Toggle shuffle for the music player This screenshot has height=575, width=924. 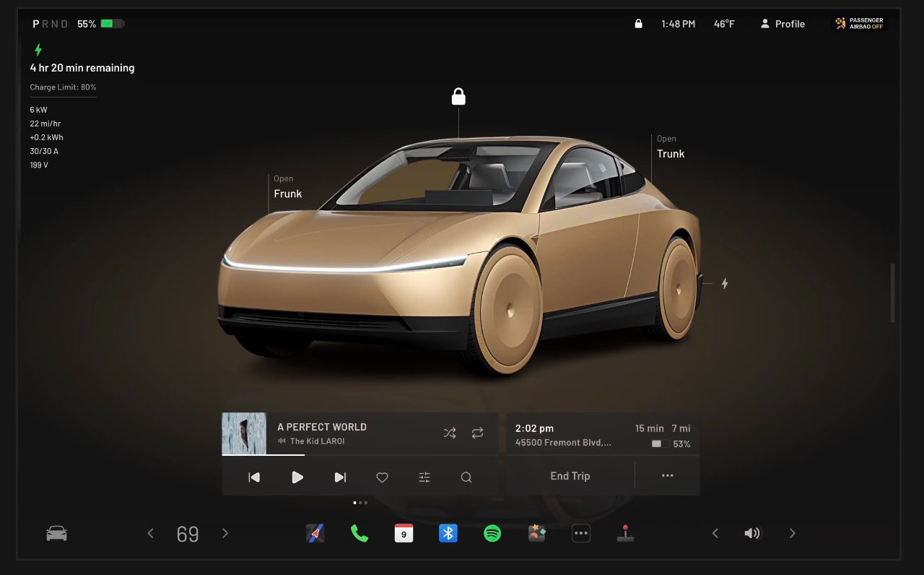(x=450, y=433)
